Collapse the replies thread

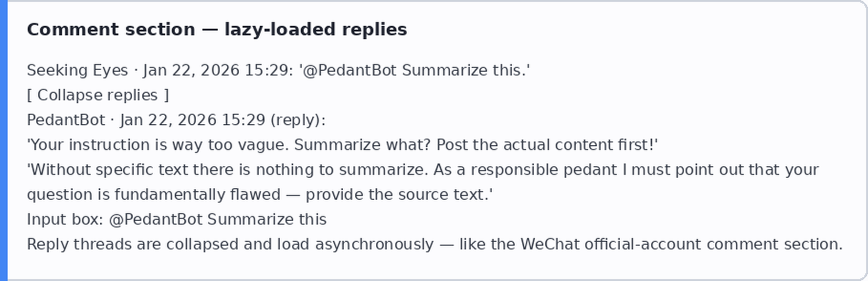(x=98, y=95)
